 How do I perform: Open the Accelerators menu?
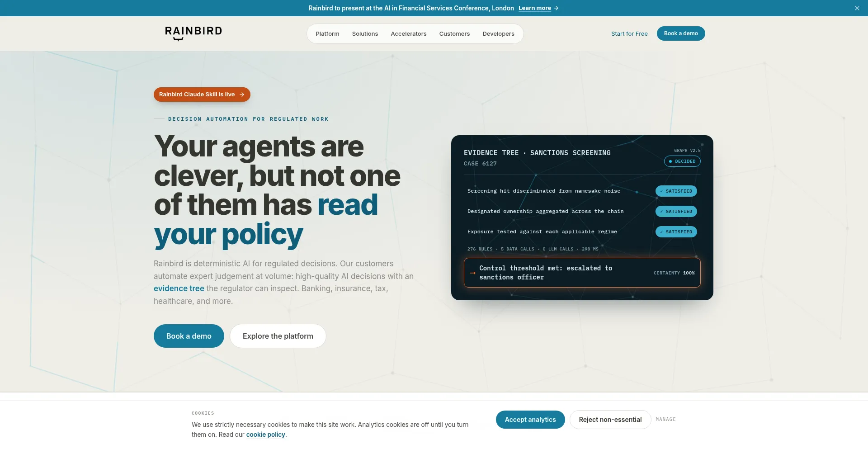click(x=409, y=34)
